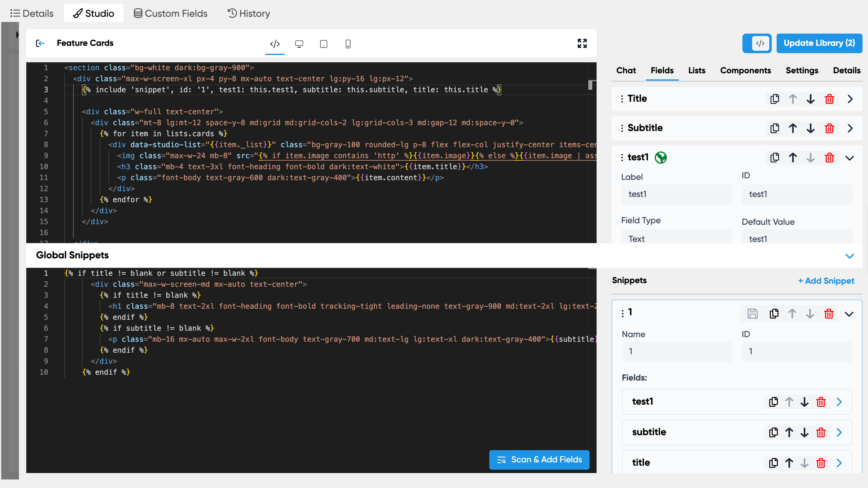Click back arrow beside Feature Cards
Viewport: 868px width, 488px height.
[40, 43]
